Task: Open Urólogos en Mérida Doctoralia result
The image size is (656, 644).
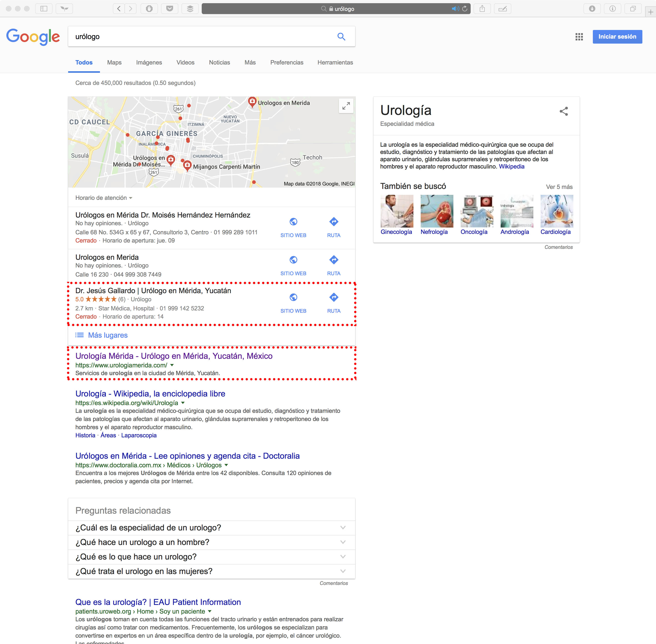Action: point(187,456)
